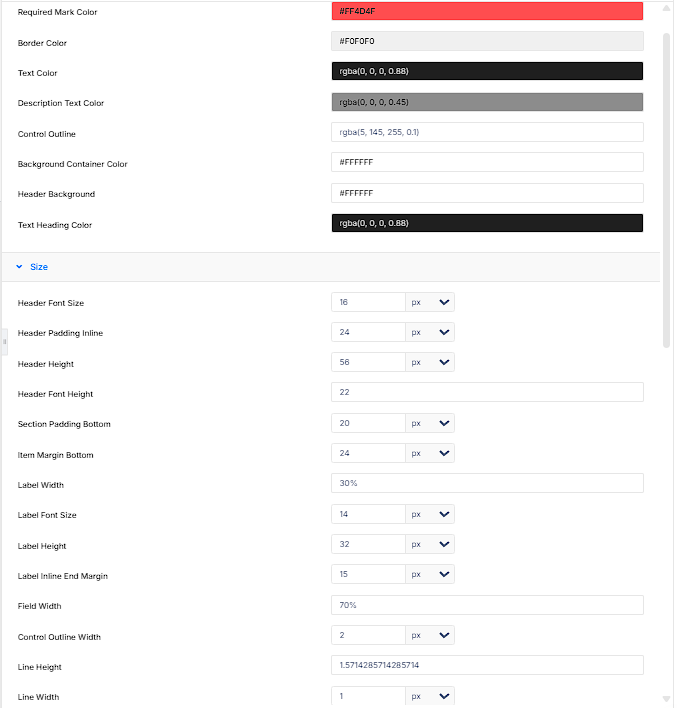Click the Text Heading Color swatch field

[487, 223]
